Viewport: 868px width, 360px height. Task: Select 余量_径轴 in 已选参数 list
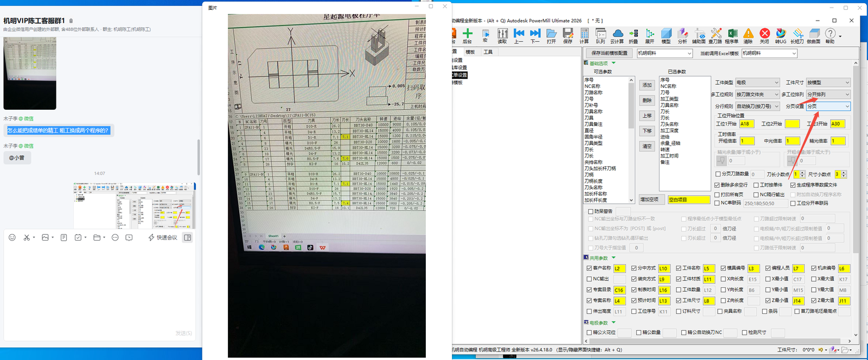click(x=670, y=143)
